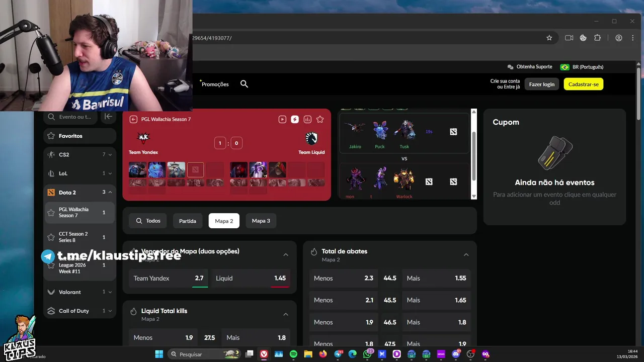The image size is (644, 362).
Task: Favorite the PGL Wallachia Season 7 sidebar entry
Action: coord(51,212)
